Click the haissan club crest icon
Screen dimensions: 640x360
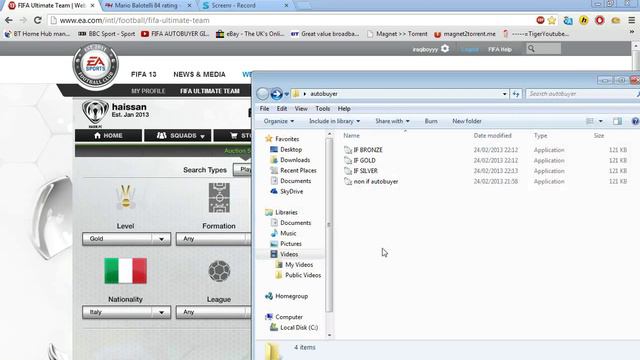[x=95, y=112]
